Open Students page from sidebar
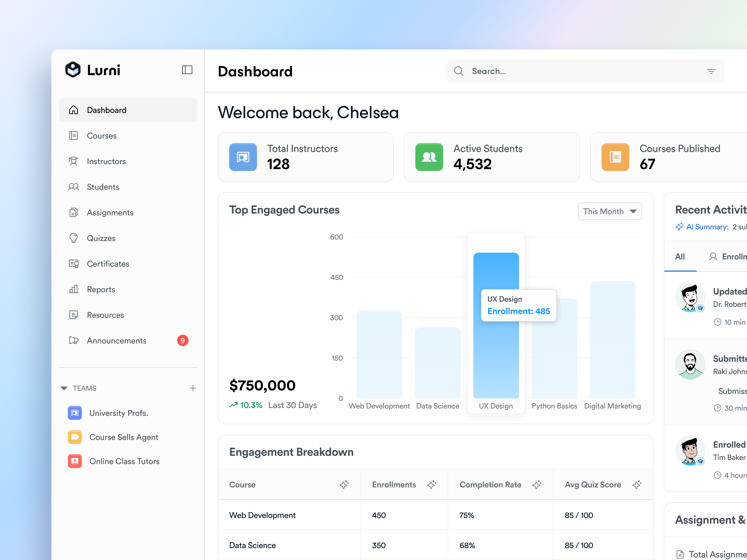The image size is (747, 560). 128,187
